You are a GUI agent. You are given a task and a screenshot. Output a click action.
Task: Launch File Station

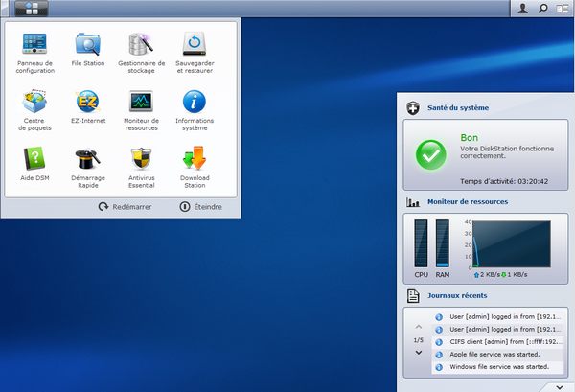click(x=88, y=49)
